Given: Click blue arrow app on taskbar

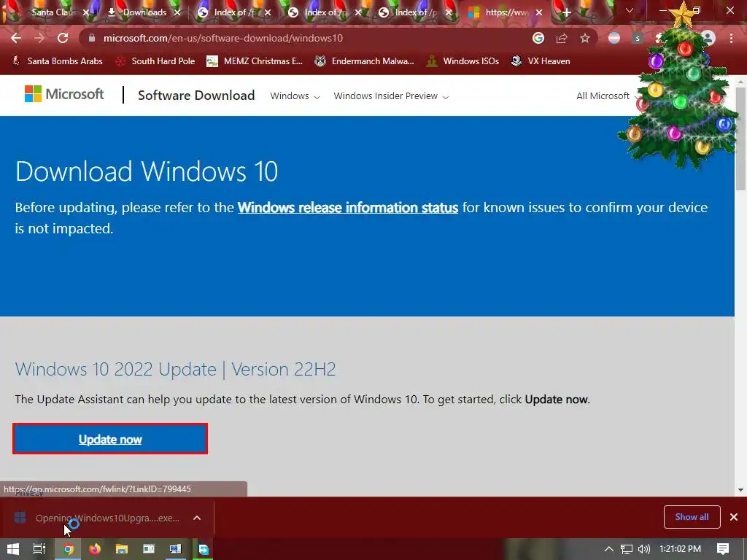Looking at the screenshot, I should coord(204,549).
